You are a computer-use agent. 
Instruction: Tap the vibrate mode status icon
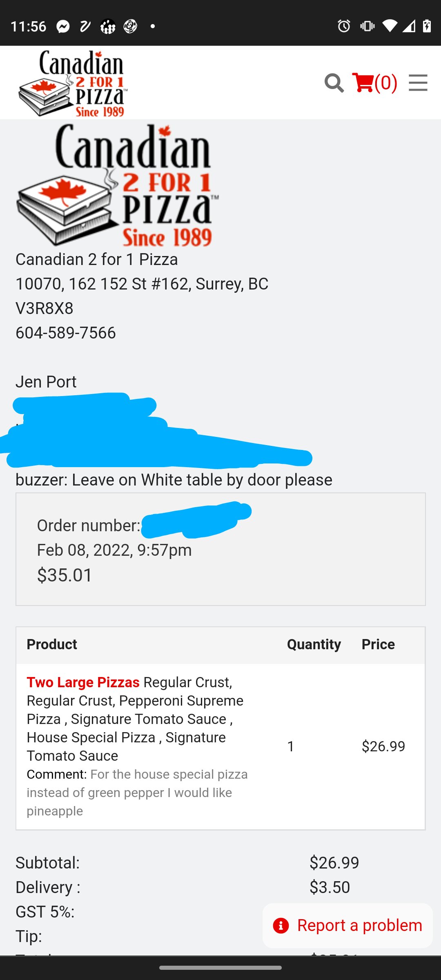(367, 26)
